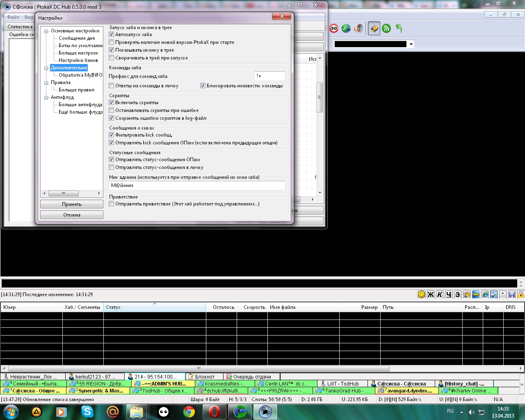This screenshot has width=525, height=420.
Task: Collapse Основные настройки tree node
Action: 46,31
